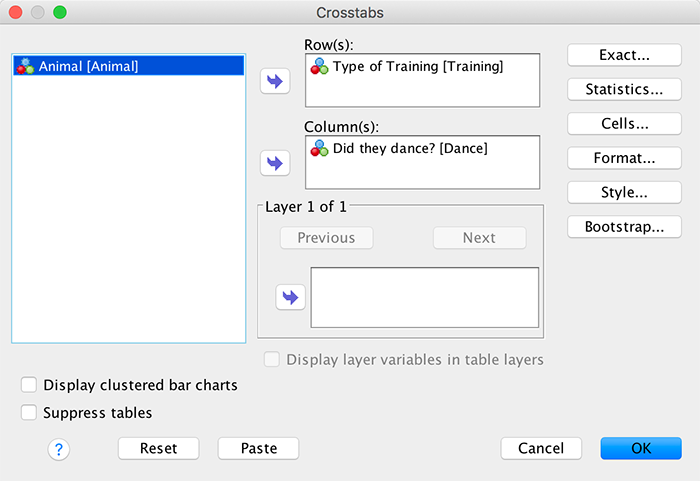
Task: Open the Format... dialog
Action: click(x=625, y=158)
